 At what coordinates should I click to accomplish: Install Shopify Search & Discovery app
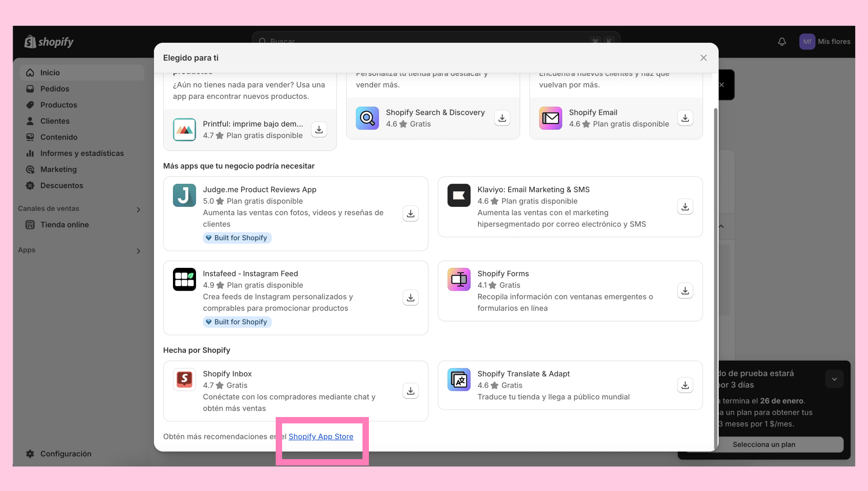pos(502,118)
